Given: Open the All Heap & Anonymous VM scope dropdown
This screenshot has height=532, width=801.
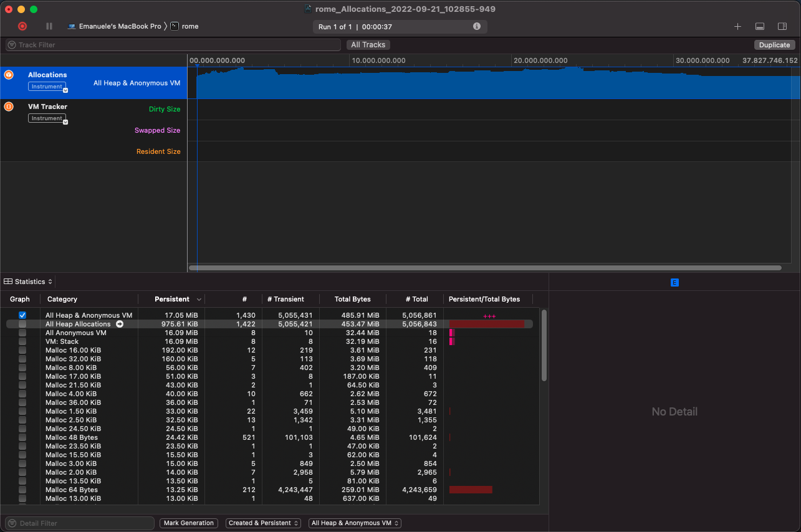Looking at the screenshot, I should 355,523.
